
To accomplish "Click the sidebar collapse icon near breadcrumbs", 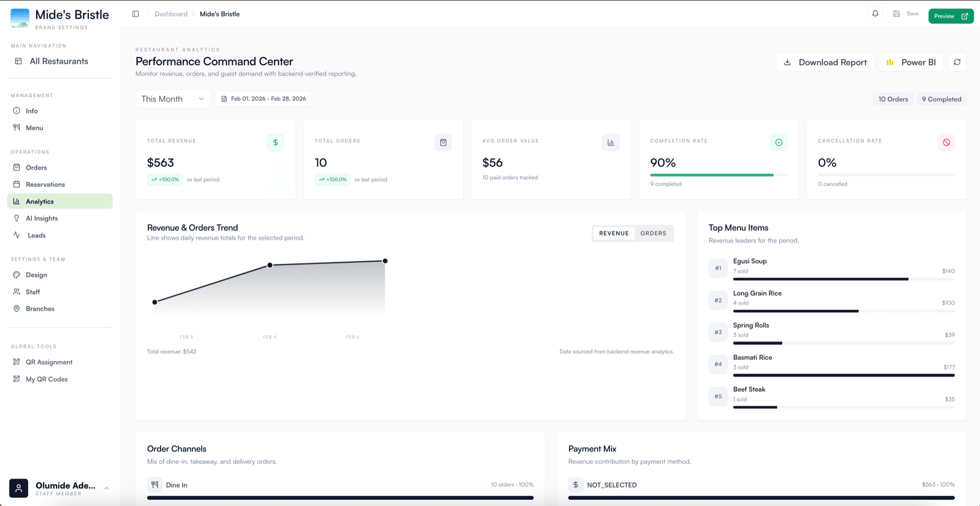I will pos(135,14).
